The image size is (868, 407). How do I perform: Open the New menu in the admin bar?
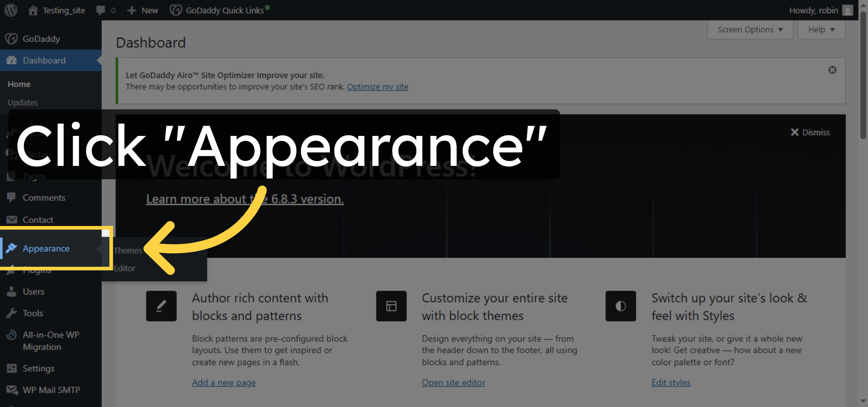click(x=143, y=10)
